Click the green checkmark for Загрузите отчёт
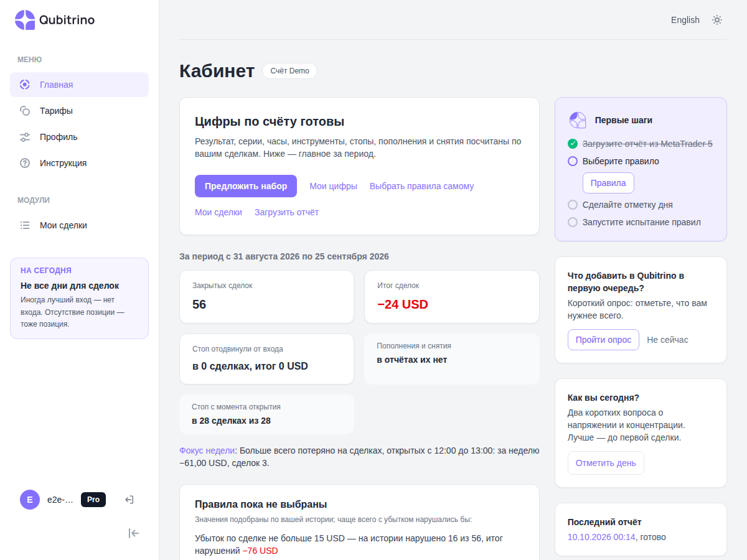Screen dimensions: 747x560 pos(573,144)
